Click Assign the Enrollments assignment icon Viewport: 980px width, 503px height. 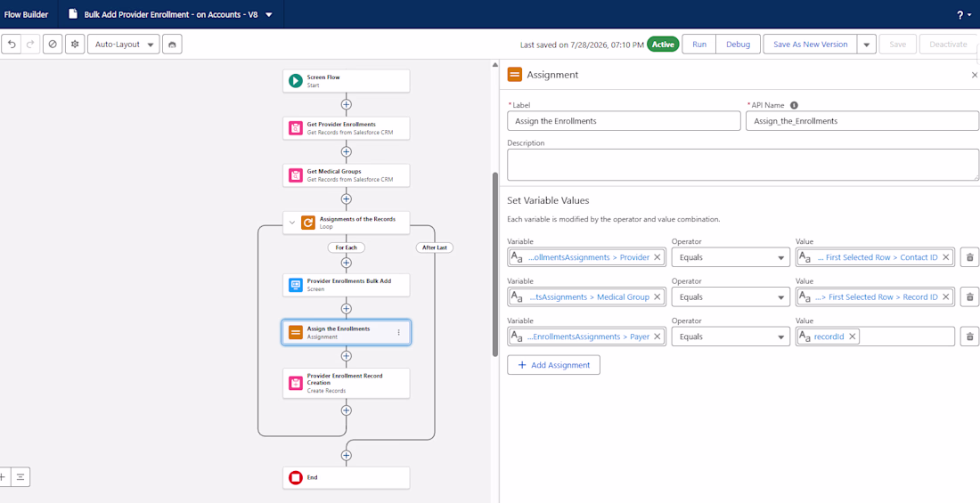pos(296,332)
